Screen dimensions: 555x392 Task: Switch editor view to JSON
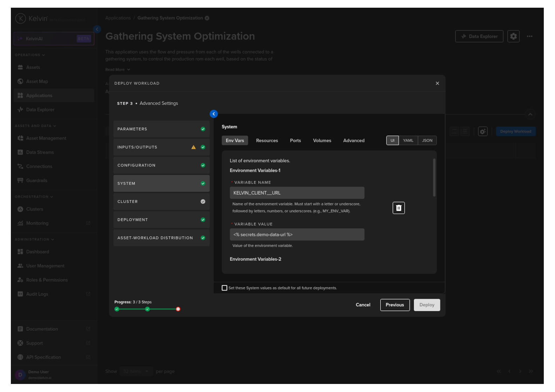pyautogui.click(x=427, y=141)
